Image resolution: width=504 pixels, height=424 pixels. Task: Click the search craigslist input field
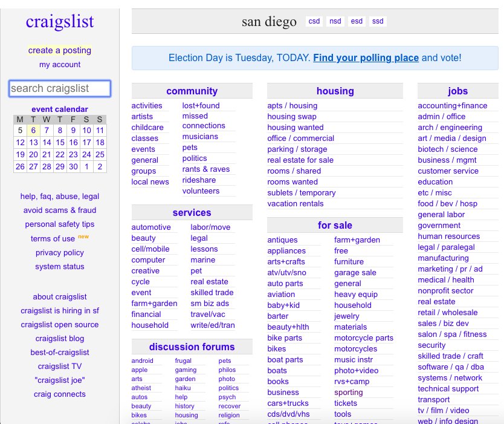(x=60, y=88)
